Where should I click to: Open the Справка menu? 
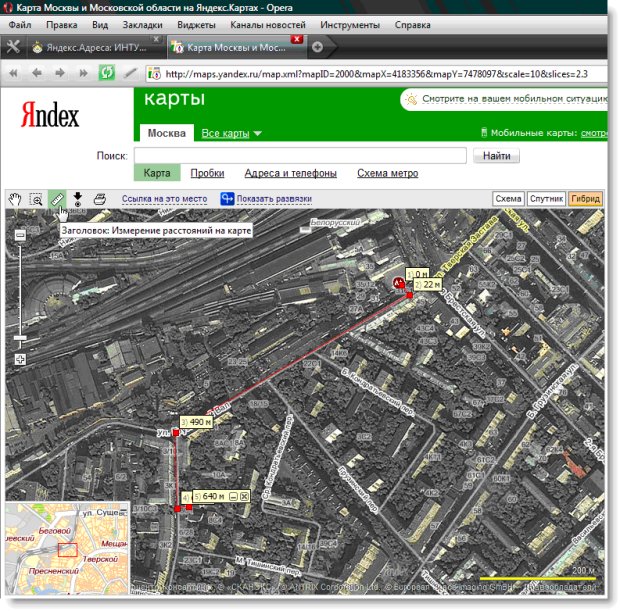(412, 25)
